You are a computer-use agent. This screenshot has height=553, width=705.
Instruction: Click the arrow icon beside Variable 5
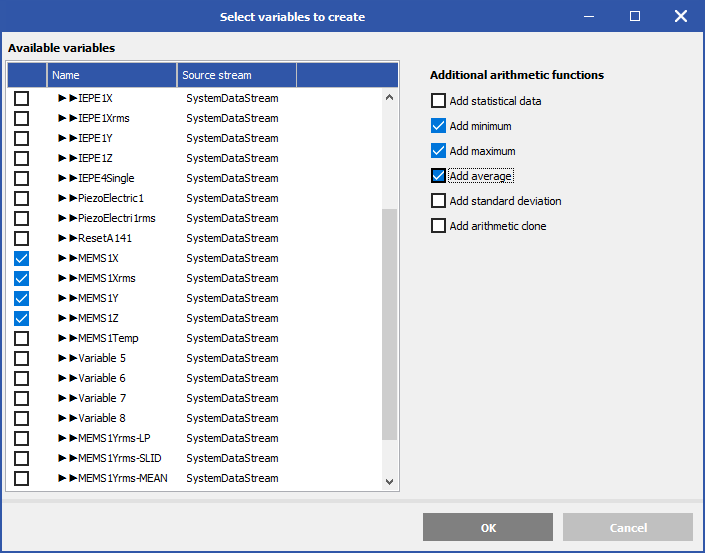tap(68, 358)
